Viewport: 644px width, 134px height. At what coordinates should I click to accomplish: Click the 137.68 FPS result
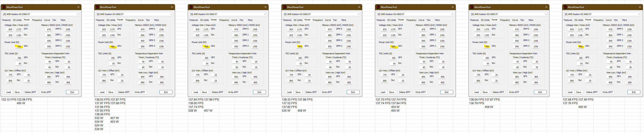(x=570, y=99)
